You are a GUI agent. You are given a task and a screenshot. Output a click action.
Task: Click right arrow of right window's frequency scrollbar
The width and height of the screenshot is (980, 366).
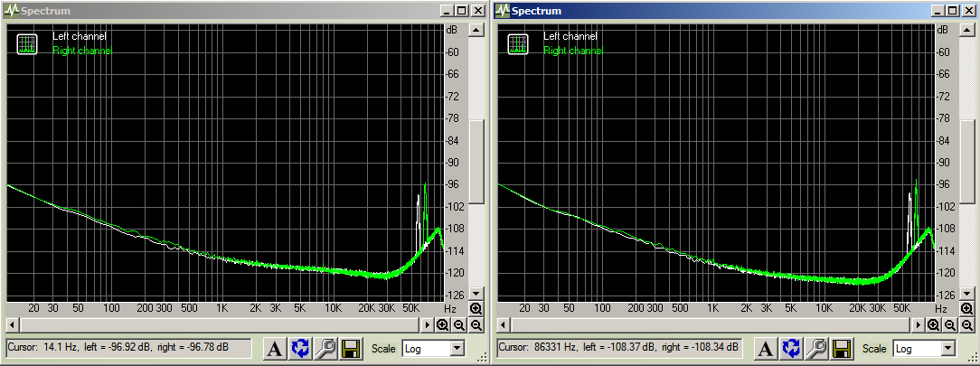[x=919, y=324]
